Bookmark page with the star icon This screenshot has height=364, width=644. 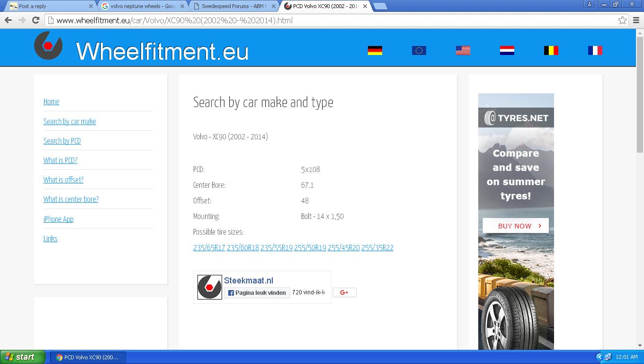622,20
